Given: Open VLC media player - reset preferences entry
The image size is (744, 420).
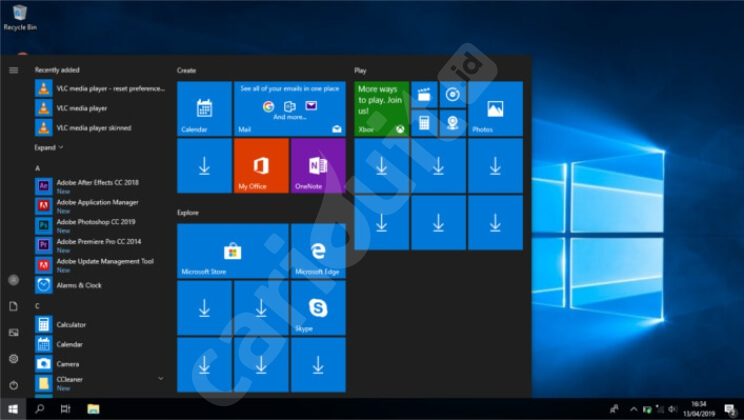Looking at the screenshot, I should pyautogui.click(x=100, y=88).
